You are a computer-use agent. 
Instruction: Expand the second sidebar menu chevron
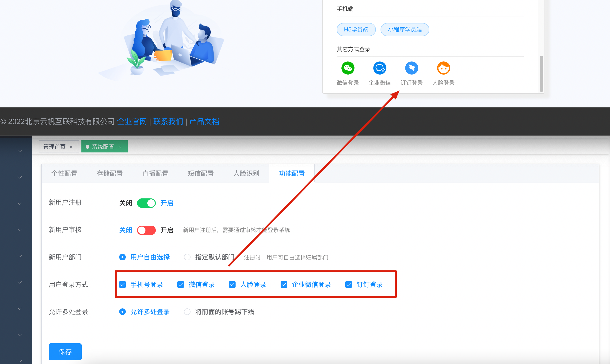(20, 178)
